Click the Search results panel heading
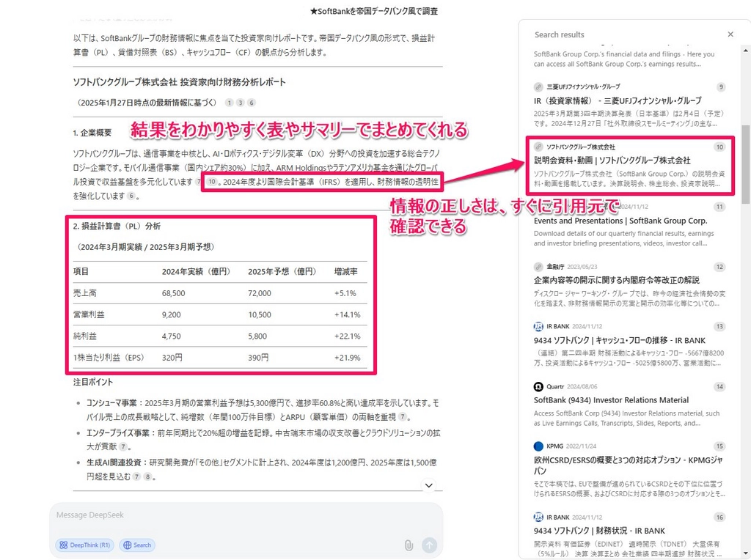The height and width of the screenshot is (560, 751). (x=560, y=34)
